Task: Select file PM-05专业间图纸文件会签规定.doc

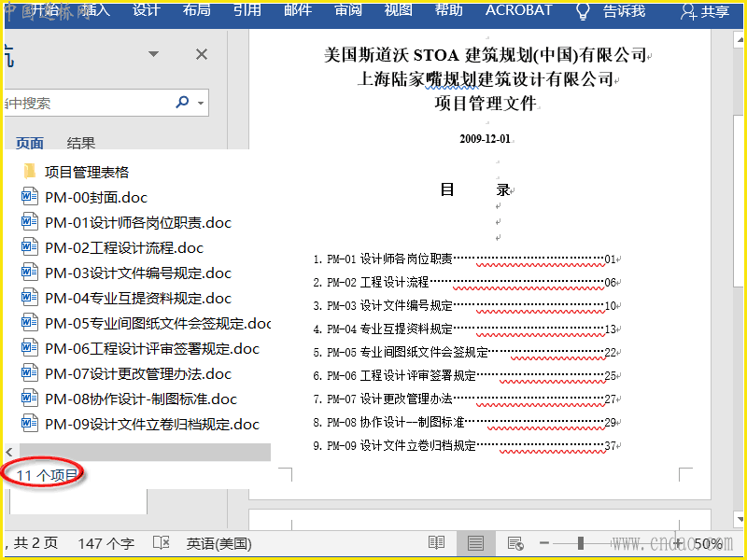Action: (x=158, y=323)
